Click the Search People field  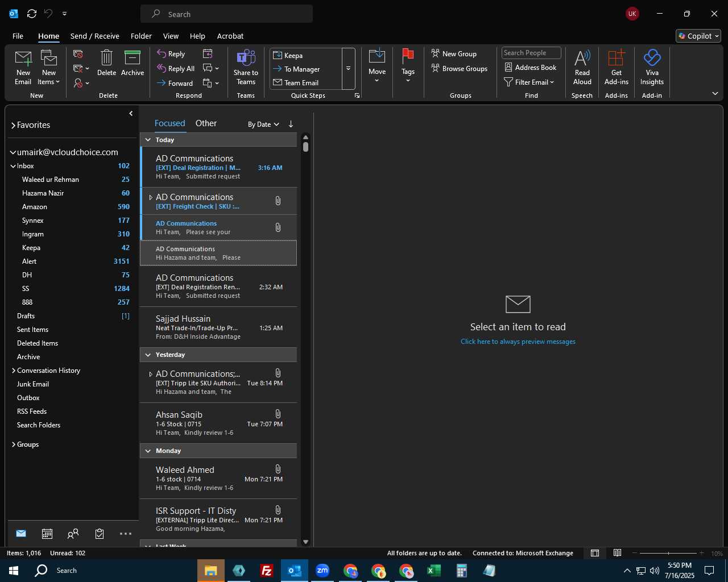pyautogui.click(x=531, y=53)
